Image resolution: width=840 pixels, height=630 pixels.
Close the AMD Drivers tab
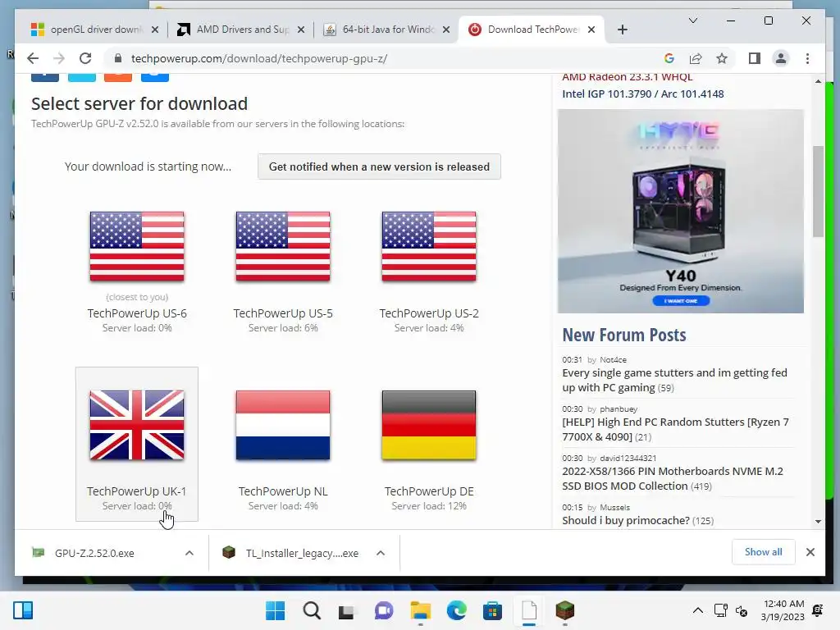tap(301, 30)
